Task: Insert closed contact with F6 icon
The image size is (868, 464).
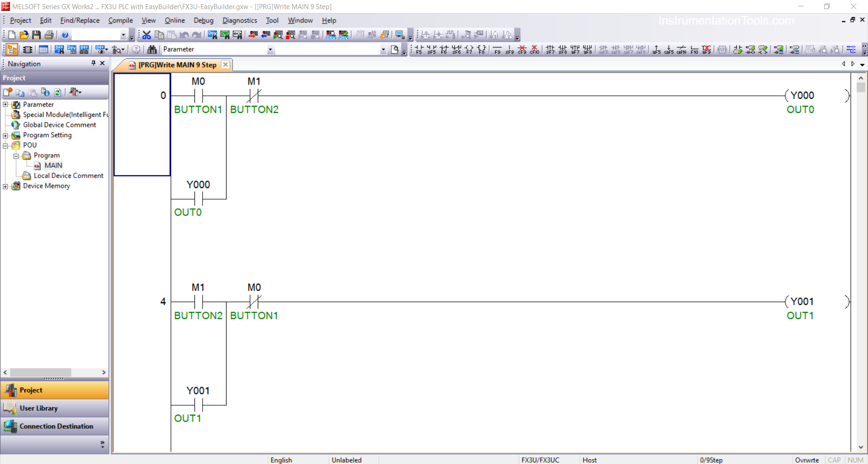Action: point(444,49)
